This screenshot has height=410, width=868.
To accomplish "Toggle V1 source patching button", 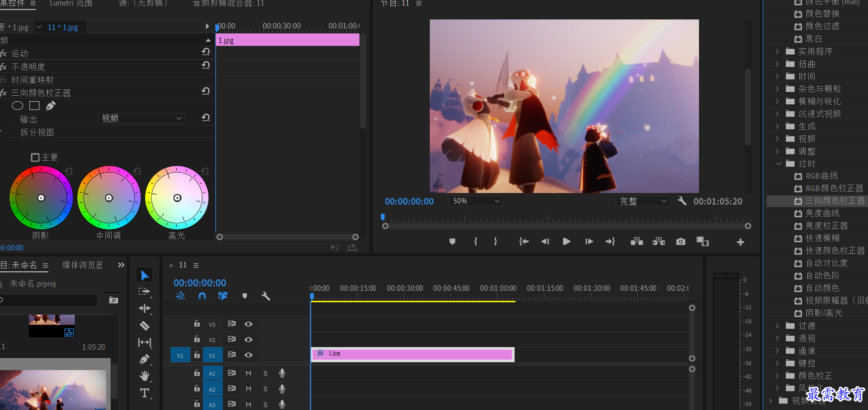I will click(x=180, y=355).
